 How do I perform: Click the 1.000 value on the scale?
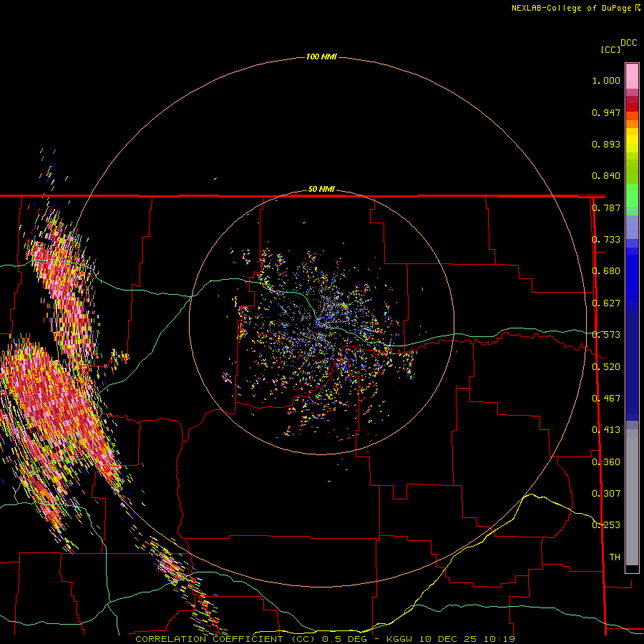[x=606, y=80]
